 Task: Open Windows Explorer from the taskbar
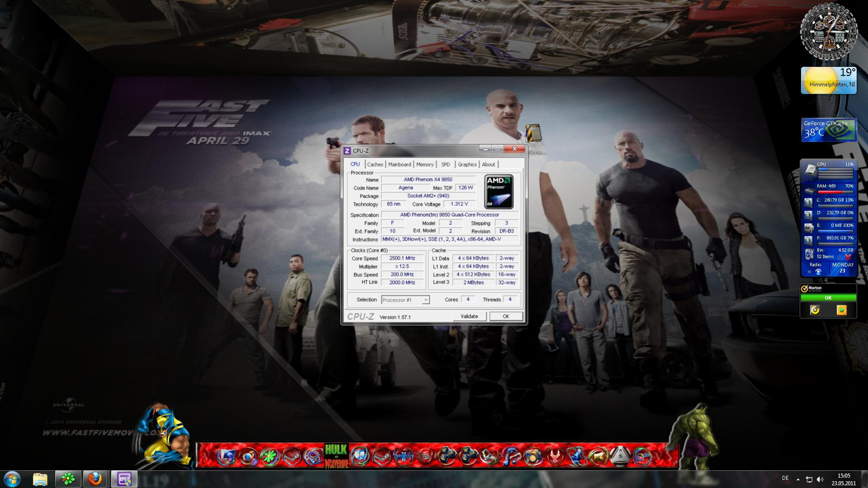click(40, 479)
